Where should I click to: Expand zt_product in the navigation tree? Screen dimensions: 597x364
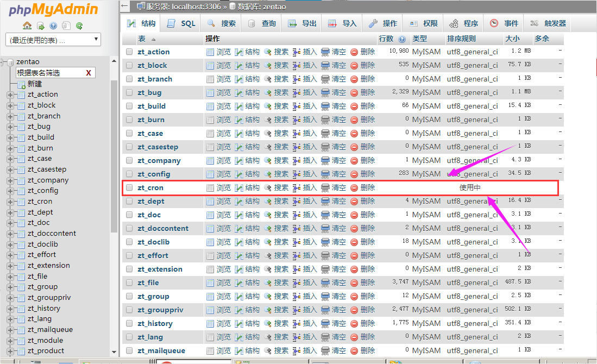[10, 352]
